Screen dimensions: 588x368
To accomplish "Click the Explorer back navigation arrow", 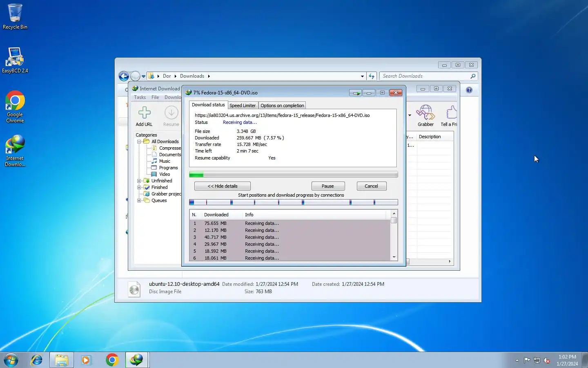I will pos(124,76).
